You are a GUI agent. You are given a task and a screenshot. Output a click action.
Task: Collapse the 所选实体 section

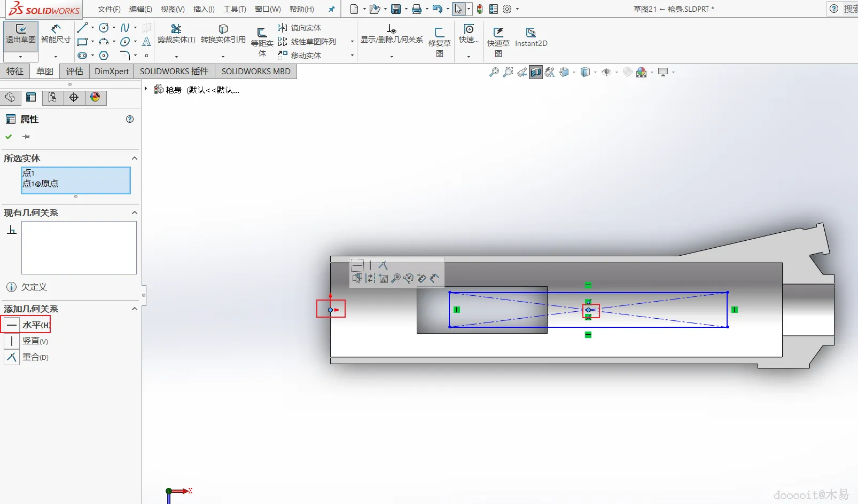135,158
